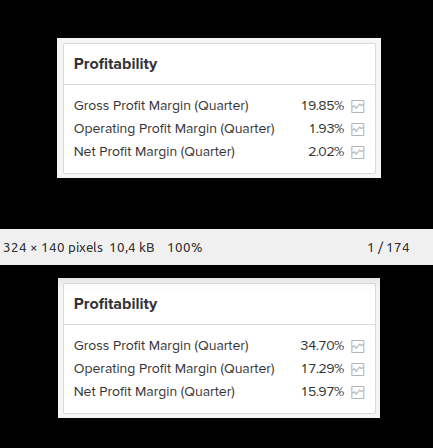Click the 19.85% value in top panel

[x=323, y=106]
